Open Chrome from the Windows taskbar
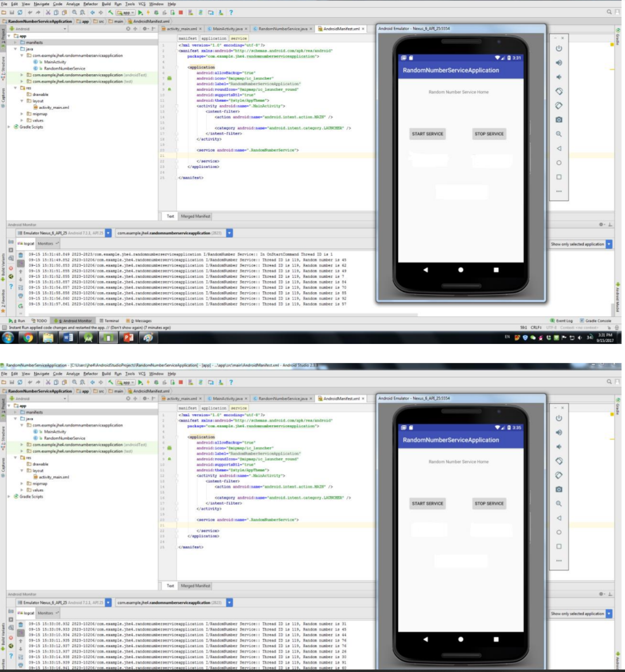This screenshot has width=625, height=672. pyautogui.click(x=28, y=338)
